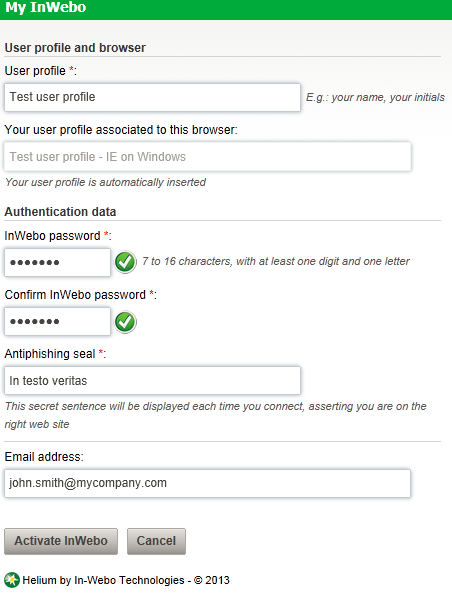
Task: Click the Helium by In-Webo Technologies footer text
Action: 126,580
